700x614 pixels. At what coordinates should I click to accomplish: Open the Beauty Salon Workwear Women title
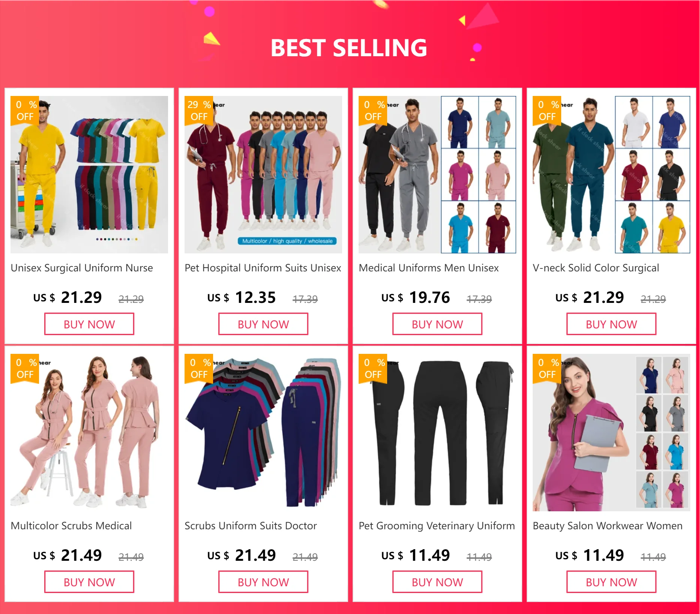pos(607,526)
